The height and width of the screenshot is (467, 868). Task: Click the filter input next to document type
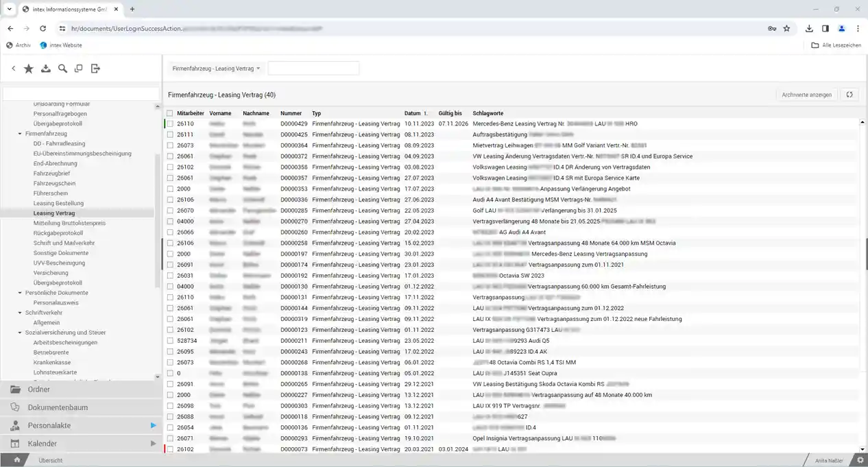(x=313, y=69)
